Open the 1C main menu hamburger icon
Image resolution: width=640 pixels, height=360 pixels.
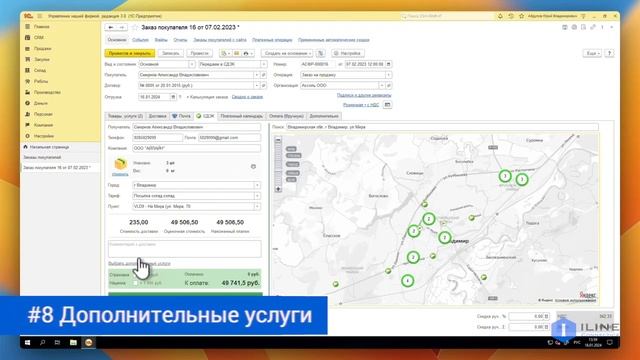click(x=40, y=16)
